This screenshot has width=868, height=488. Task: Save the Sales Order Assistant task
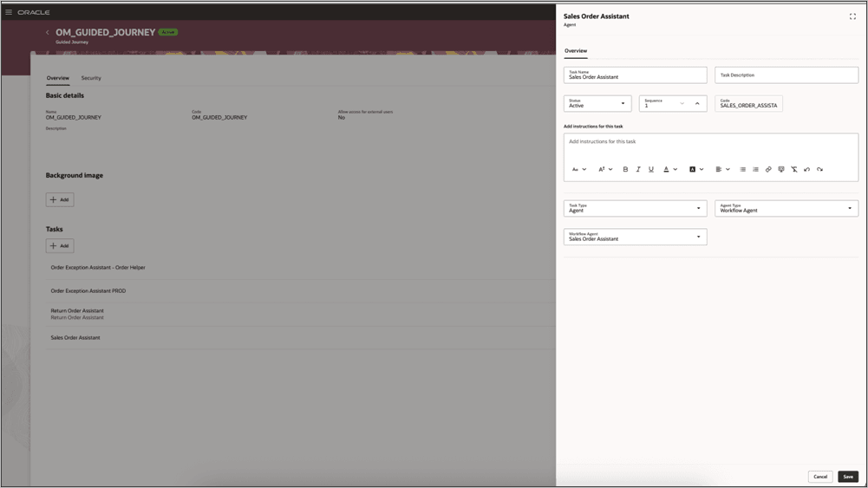pos(848,477)
